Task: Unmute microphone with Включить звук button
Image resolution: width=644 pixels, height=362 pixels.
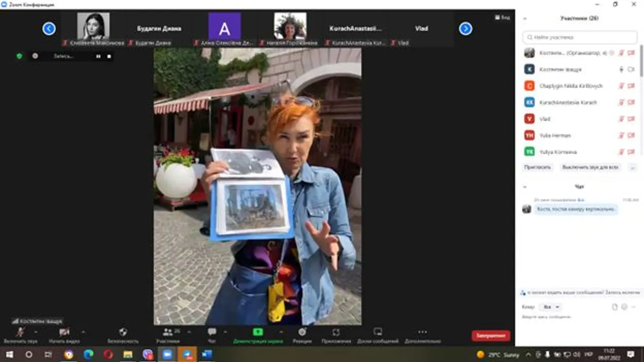Action: click(x=20, y=336)
